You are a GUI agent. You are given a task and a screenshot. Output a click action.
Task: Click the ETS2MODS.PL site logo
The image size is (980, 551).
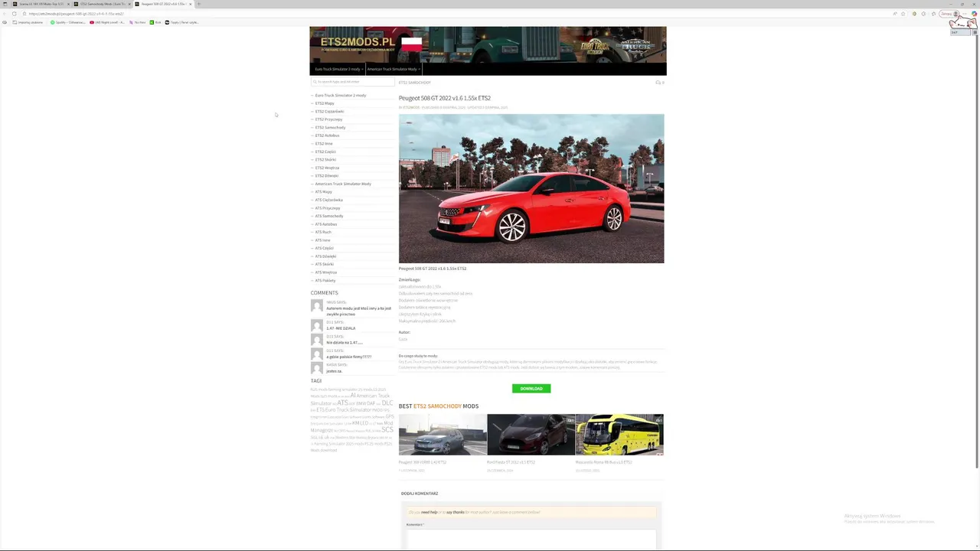point(358,42)
